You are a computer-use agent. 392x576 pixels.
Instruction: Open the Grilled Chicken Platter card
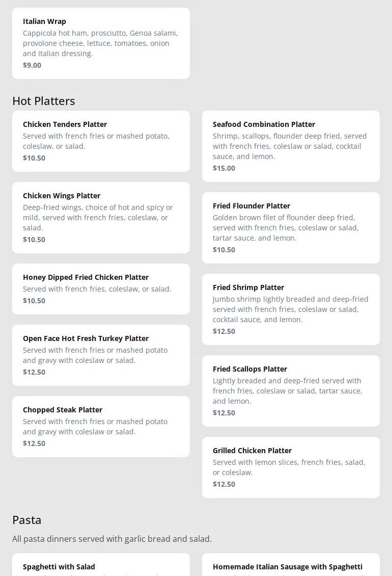[291, 467]
